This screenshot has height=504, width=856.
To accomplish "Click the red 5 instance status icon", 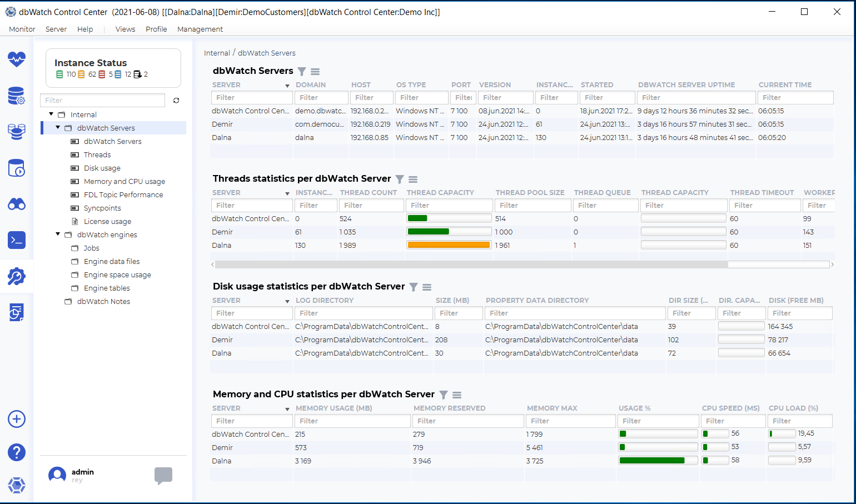I will point(102,74).
